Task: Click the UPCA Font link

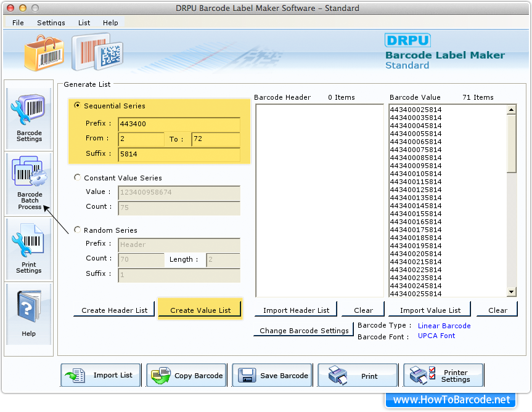Action: click(x=436, y=336)
